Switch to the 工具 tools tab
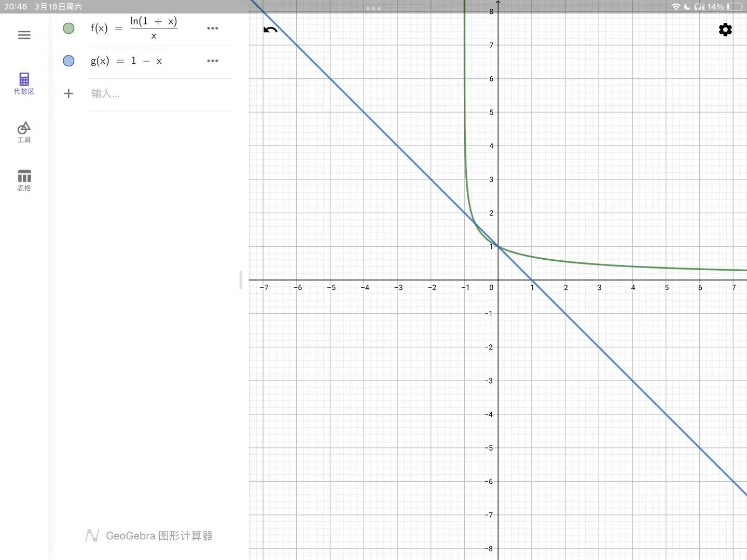The image size is (747, 560). pyautogui.click(x=24, y=132)
